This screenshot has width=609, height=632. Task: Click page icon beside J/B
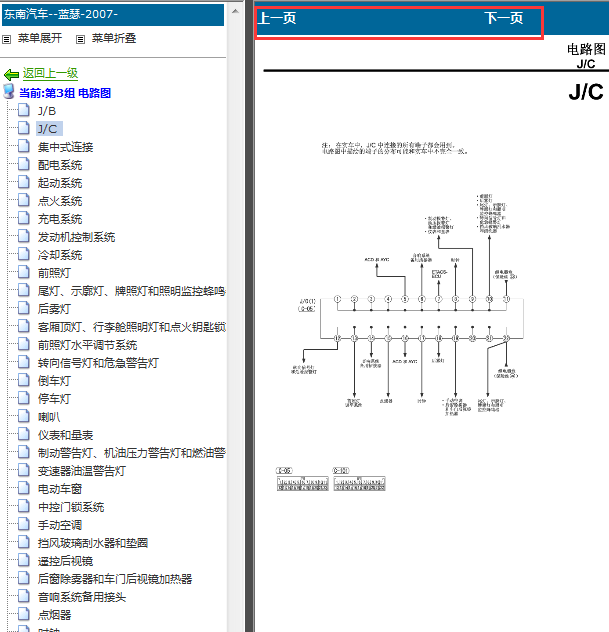pyautogui.click(x=24, y=110)
